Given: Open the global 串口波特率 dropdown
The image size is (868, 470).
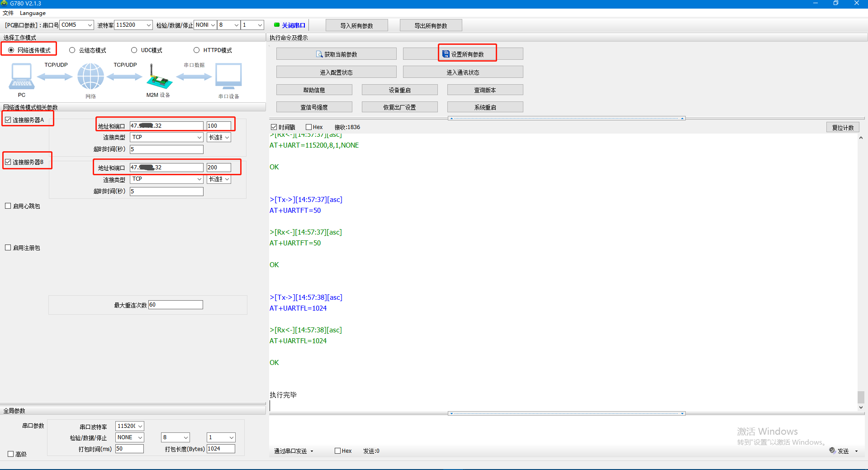Looking at the screenshot, I should coord(140,426).
